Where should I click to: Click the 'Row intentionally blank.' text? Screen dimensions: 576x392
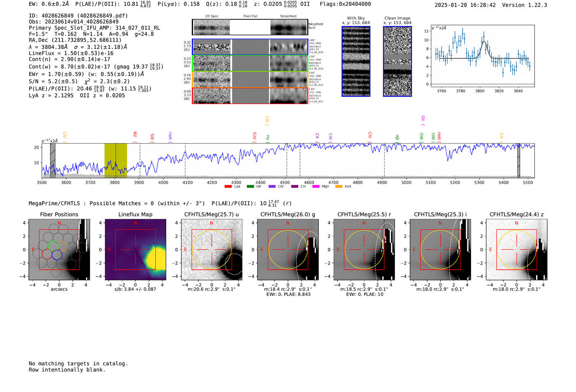click(67, 370)
